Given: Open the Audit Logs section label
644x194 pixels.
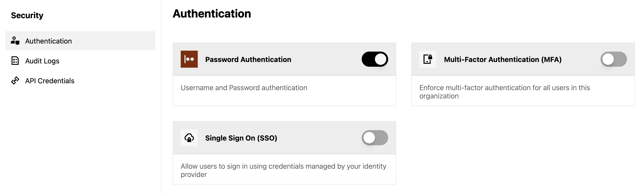Looking at the screenshot, I should (42, 61).
